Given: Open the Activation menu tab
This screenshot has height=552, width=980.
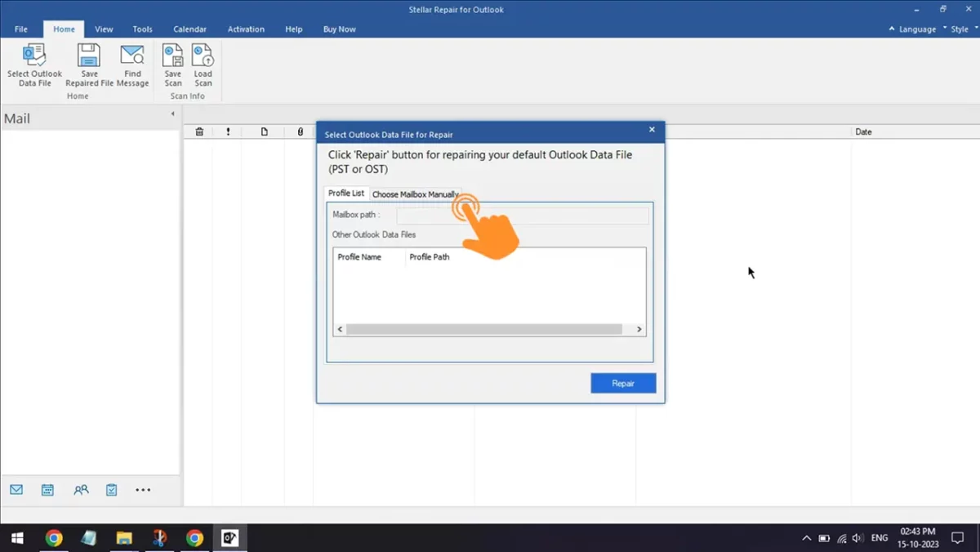Looking at the screenshot, I should pyautogui.click(x=246, y=29).
